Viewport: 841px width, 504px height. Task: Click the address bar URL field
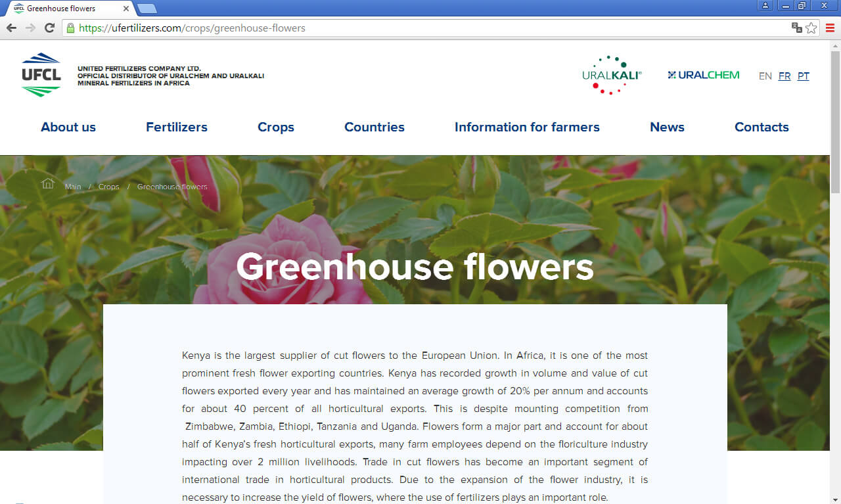point(427,28)
